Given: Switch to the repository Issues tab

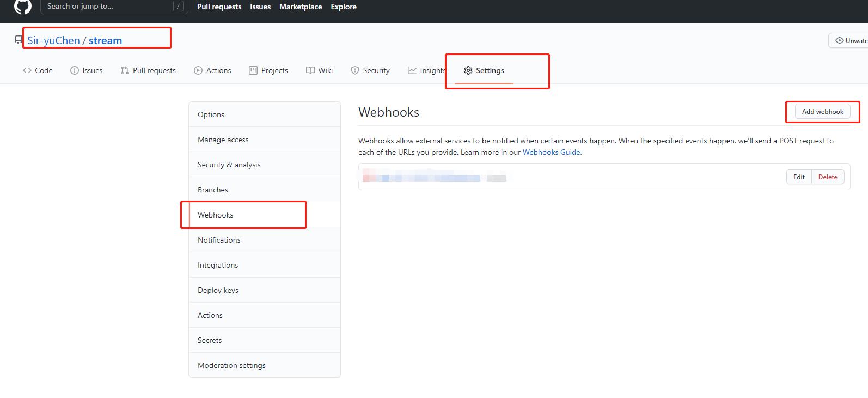Looking at the screenshot, I should [87, 70].
